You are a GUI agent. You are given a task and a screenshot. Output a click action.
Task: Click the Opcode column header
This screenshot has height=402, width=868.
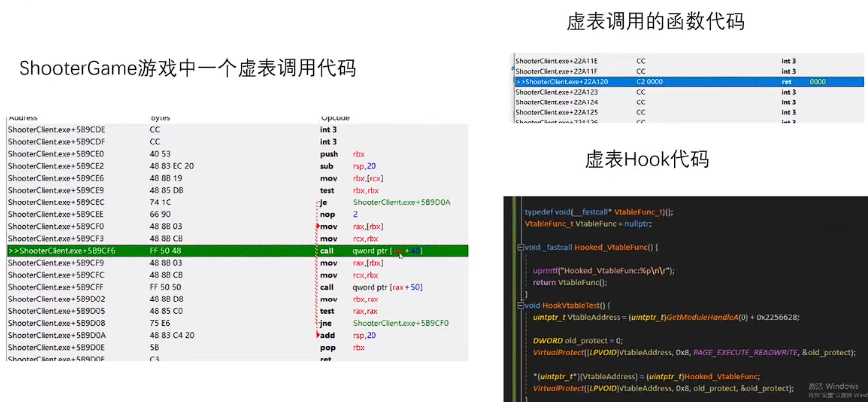335,118
